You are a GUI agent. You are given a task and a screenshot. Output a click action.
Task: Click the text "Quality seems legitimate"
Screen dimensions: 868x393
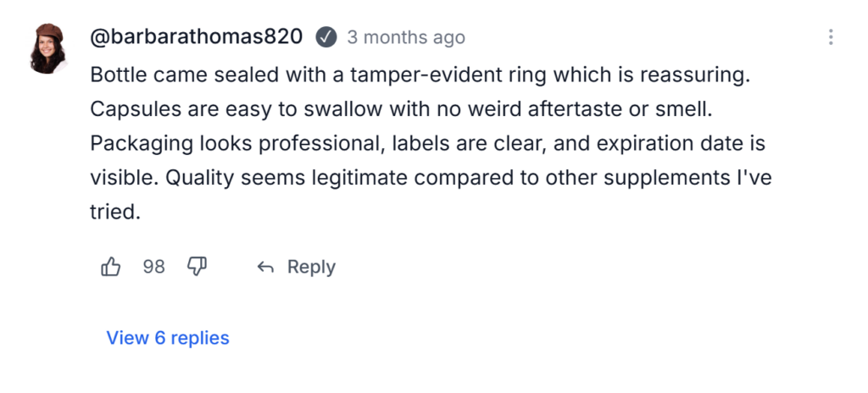[274, 179]
